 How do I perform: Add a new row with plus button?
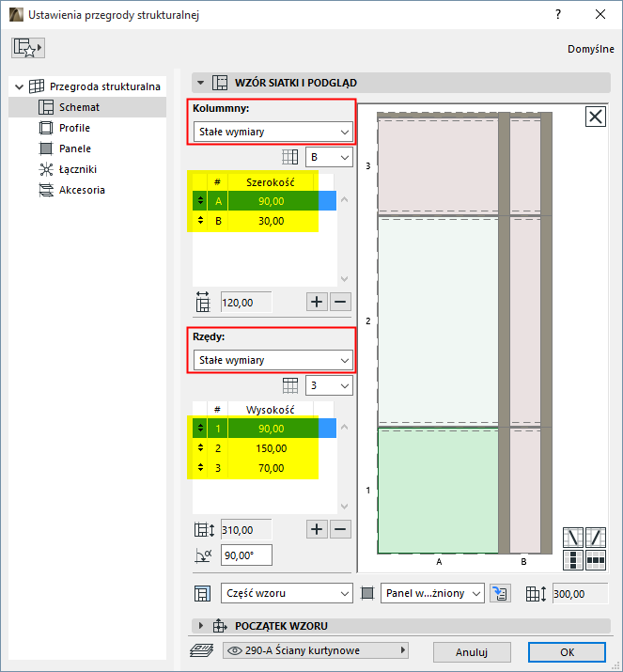[317, 529]
